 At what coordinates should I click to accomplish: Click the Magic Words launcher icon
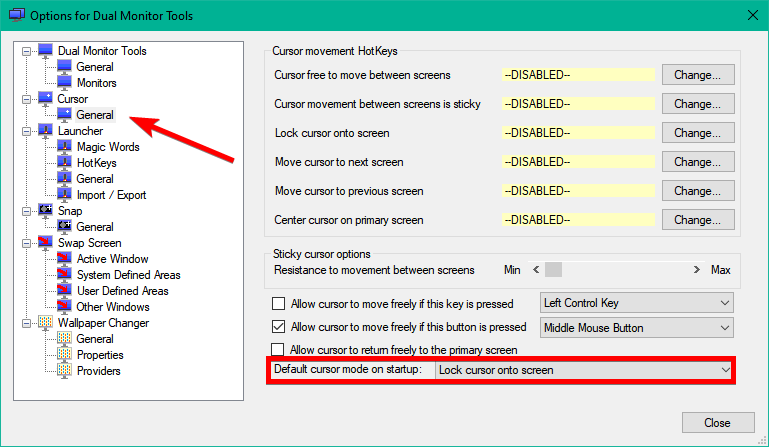pos(65,147)
